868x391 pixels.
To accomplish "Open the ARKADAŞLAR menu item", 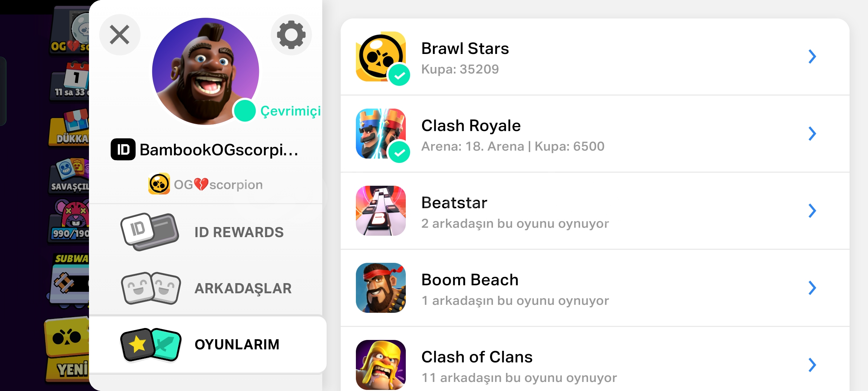I will pos(205,288).
